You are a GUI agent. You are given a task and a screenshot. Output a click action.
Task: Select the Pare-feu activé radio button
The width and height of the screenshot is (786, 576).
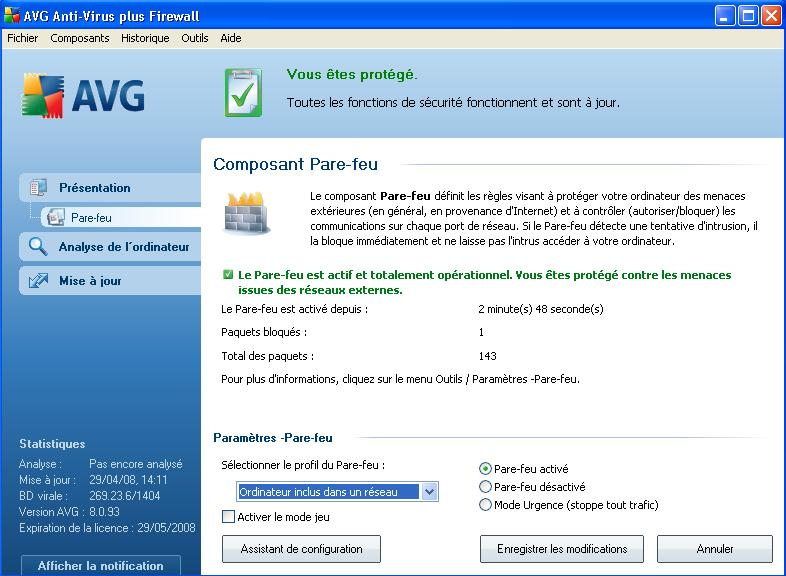pos(486,468)
